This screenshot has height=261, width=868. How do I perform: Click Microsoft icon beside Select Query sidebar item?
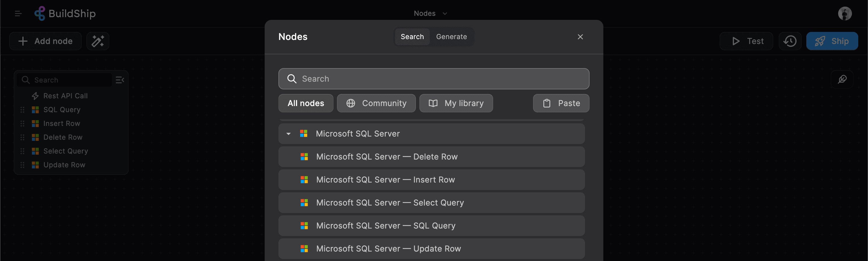35,151
